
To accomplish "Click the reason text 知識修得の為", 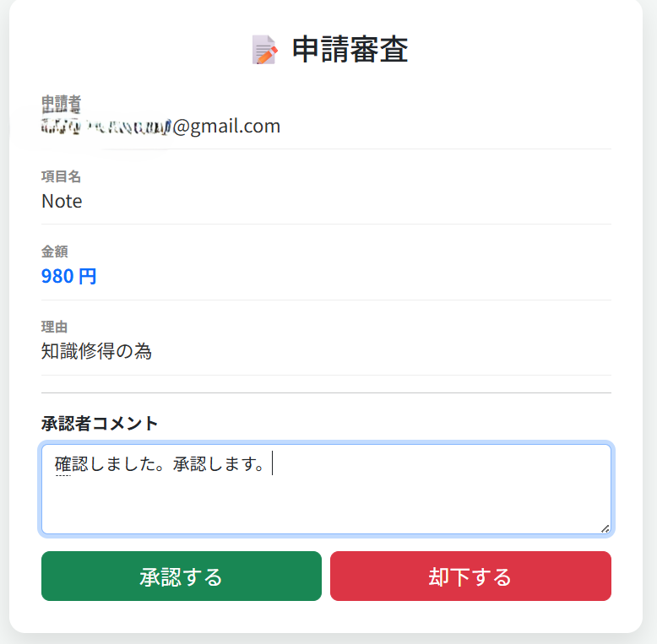I will [96, 351].
